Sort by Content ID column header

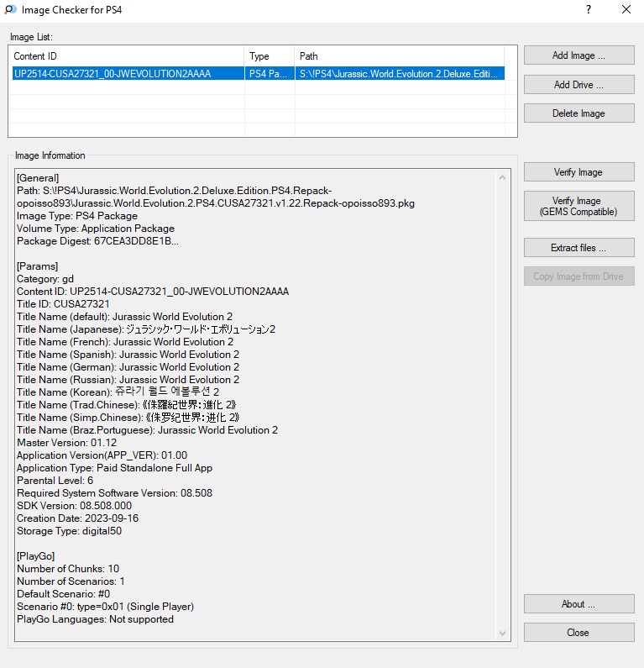pyautogui.click(x=127, y=56)
